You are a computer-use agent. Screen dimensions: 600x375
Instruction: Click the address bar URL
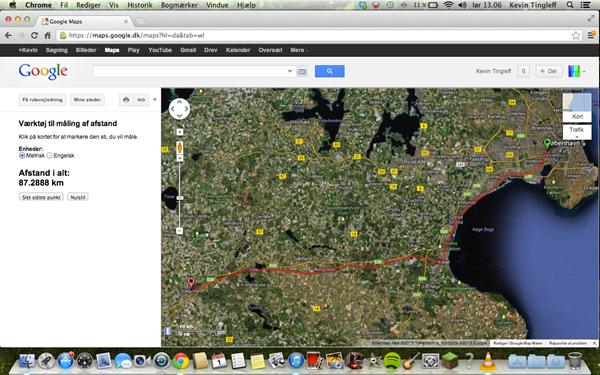pos(136,36)
